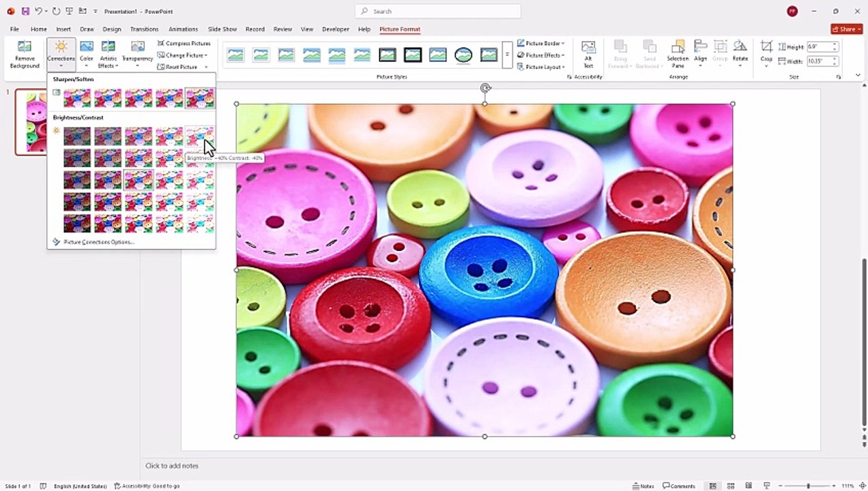Click the Undo icon
This screenshot has height=491, width=868.
click(x=38, y=12)
